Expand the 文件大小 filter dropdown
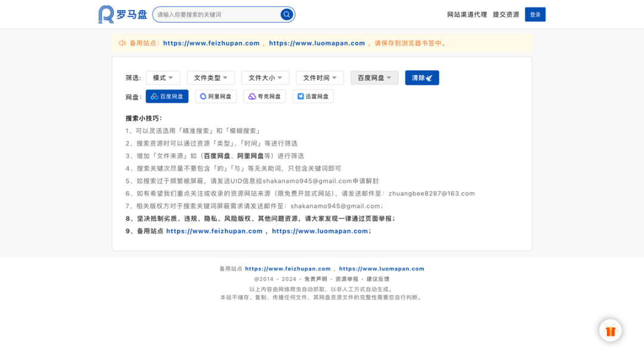 (x=265, y=78)
